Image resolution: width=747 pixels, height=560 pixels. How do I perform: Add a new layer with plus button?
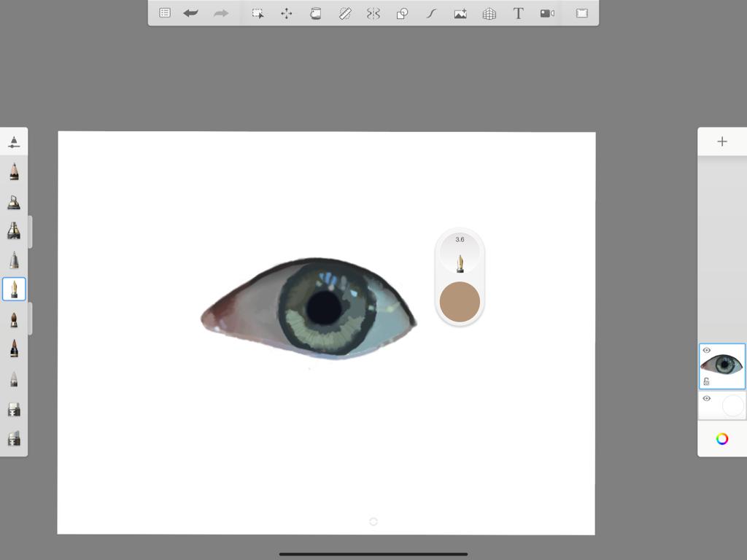click(x=722, y=141)
